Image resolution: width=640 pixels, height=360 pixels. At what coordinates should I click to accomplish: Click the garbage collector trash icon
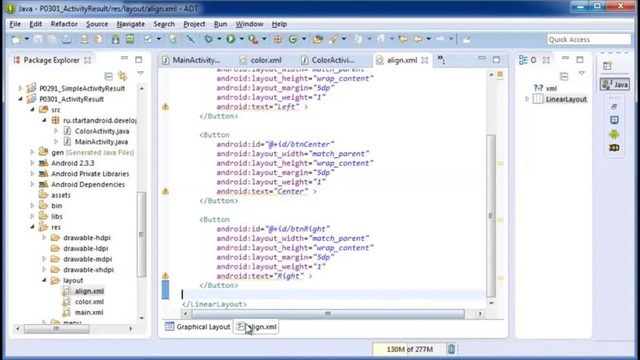(x=451, y=349)
